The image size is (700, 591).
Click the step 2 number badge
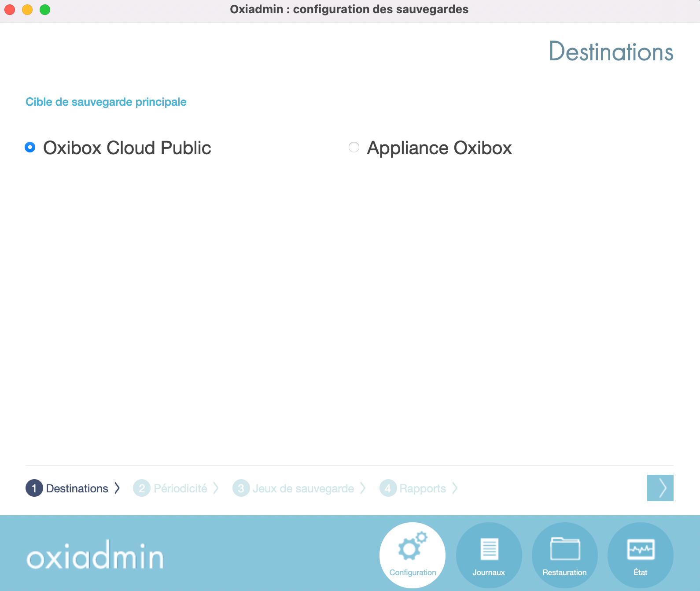142,488
